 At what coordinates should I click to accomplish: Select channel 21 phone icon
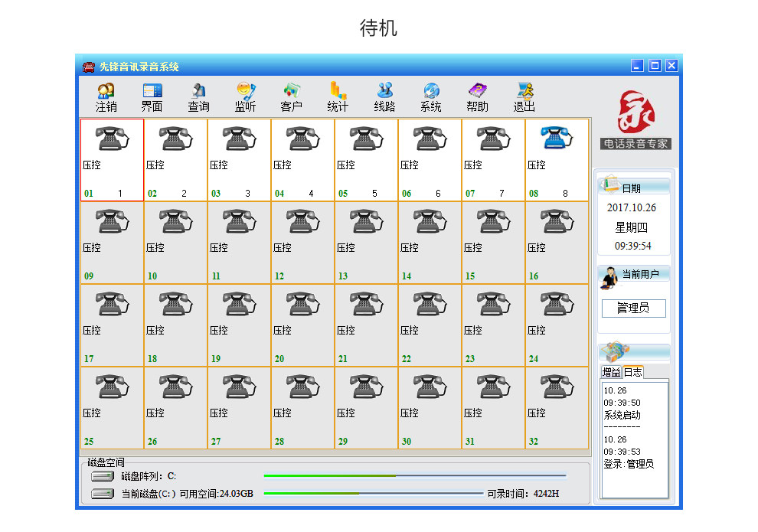[367, 304]
